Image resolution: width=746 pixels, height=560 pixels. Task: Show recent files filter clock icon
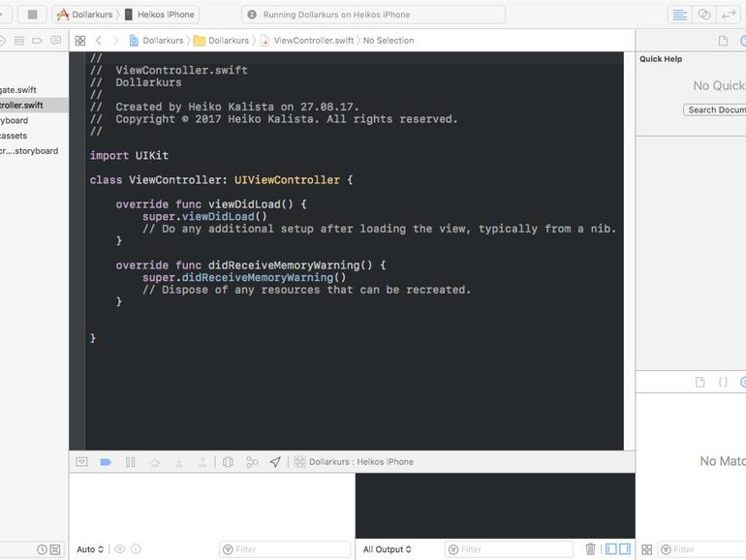pyautogui.click(x=42, y=549)
